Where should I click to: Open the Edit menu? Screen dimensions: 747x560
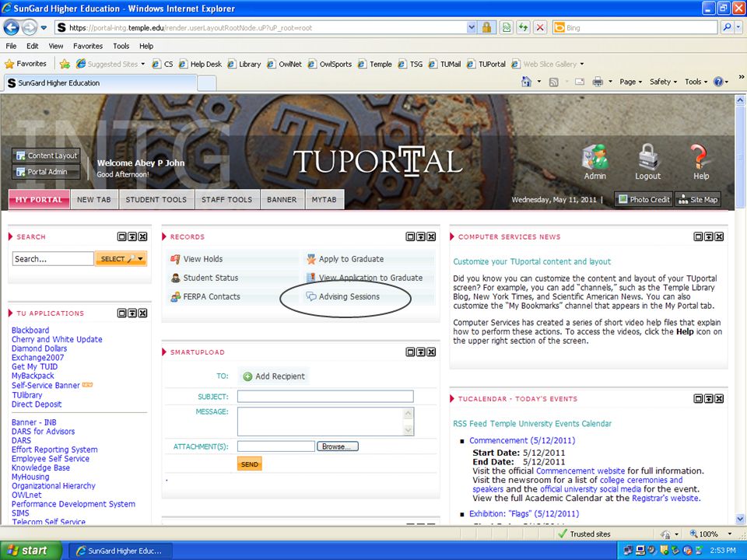pyautogui.click(x=33, y=46)
